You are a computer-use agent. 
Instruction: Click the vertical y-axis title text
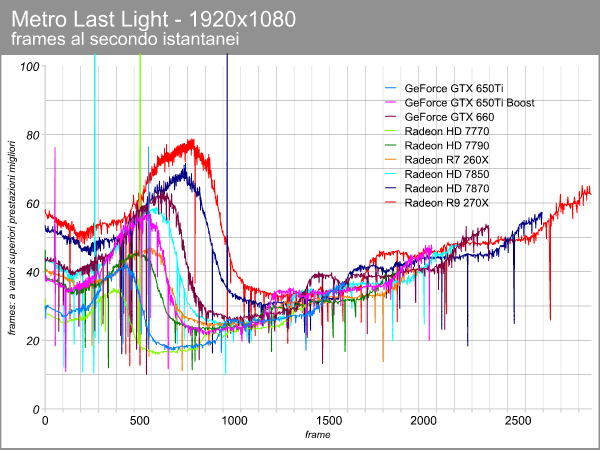tap(12, 238)
